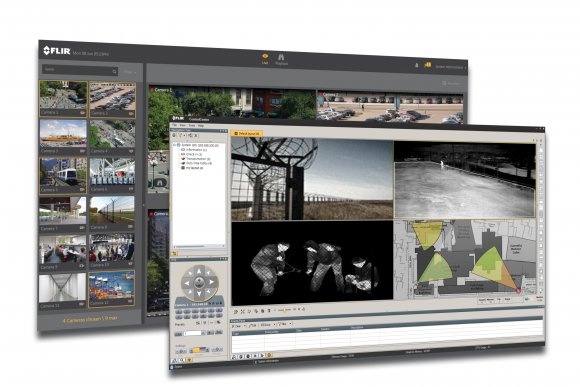The width and height of the screenshot is (580, 387).
Task: Select the Camera 9 office thumbnail
Action: [63, 252]
